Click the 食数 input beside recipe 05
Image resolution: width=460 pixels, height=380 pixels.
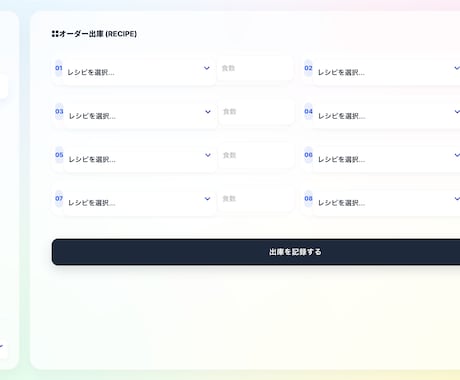point(257,155)
